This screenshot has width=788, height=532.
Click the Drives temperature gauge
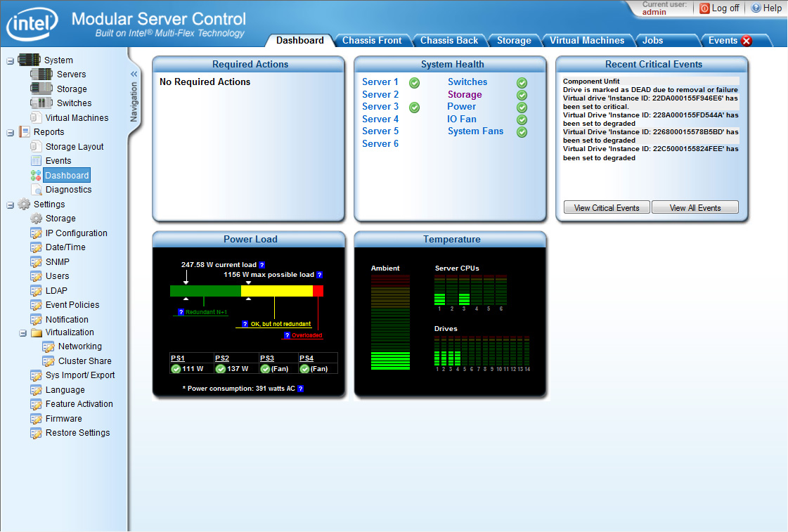482,351
